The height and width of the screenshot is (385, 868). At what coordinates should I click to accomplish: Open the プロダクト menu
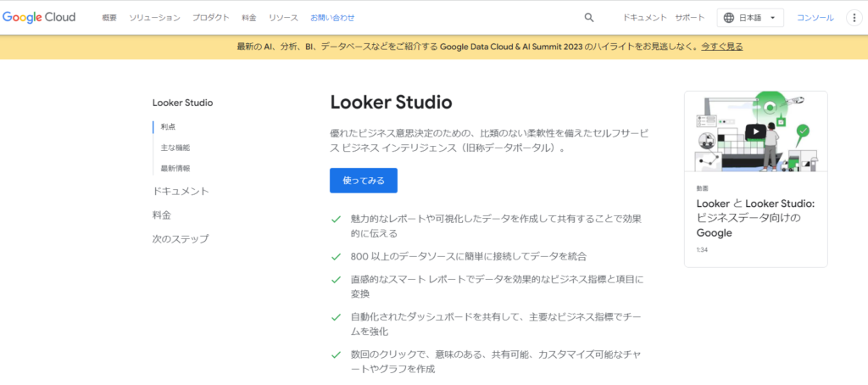(211, 18)
